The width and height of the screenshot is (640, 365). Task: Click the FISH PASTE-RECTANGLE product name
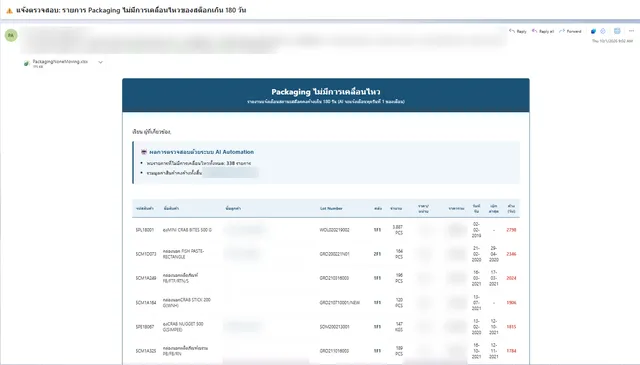(x=183, y=254)
